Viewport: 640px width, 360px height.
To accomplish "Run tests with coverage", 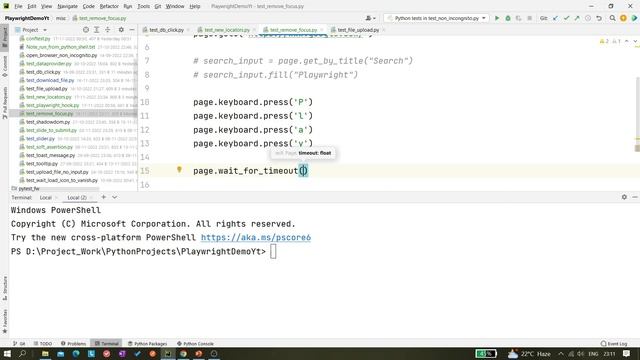I will 518,18.
